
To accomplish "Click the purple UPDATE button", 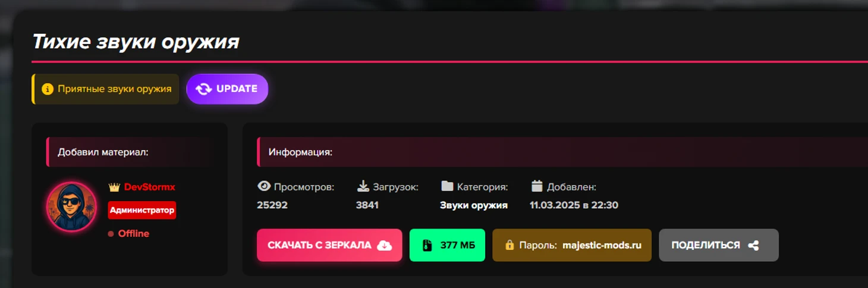I will pyautogui.click(x=227, y=89).
